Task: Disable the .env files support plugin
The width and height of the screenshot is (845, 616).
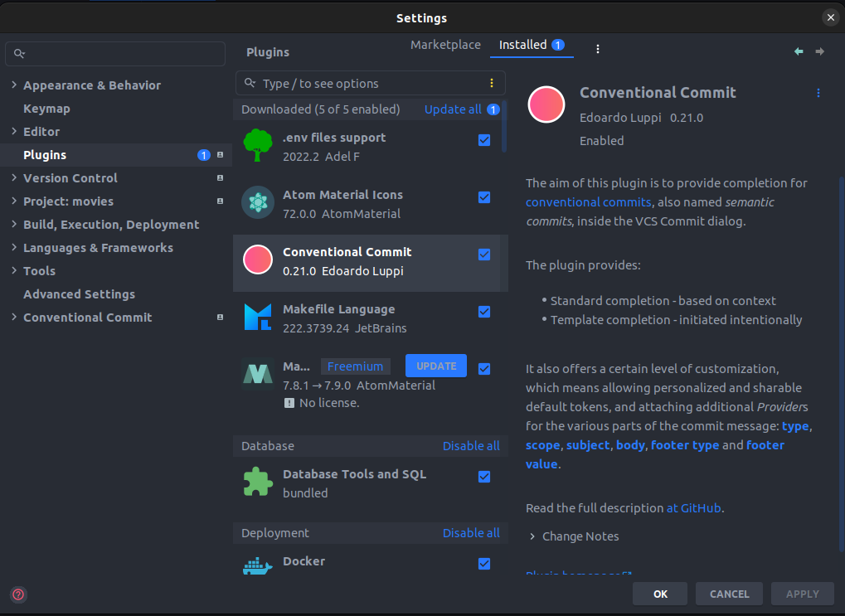Action: click(484, 140)
